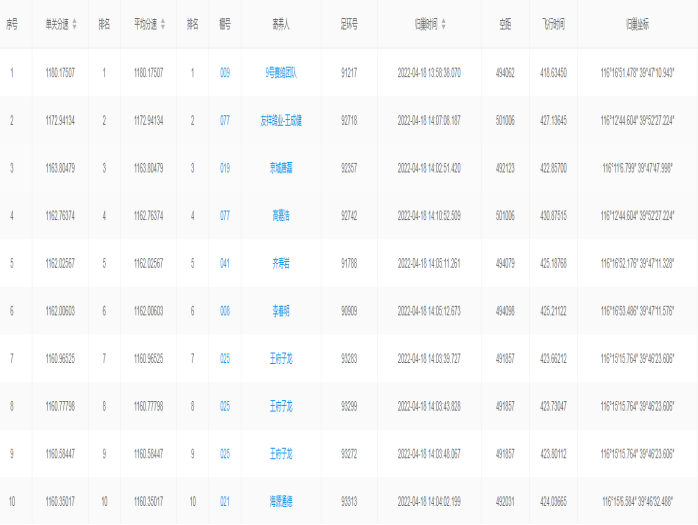This screenshot has height=525, width=698.
Task: Open loft number 041 link
Action: click(x=225, y=263)
